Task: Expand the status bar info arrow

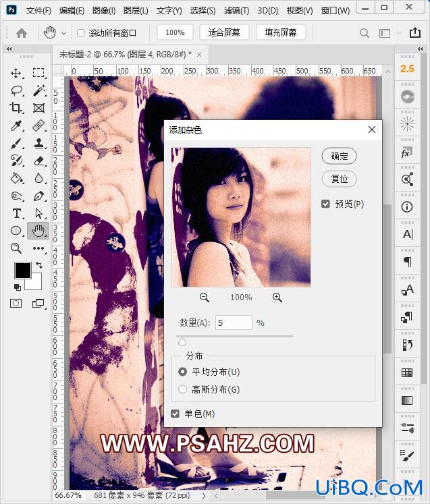Action: (204, 496)
